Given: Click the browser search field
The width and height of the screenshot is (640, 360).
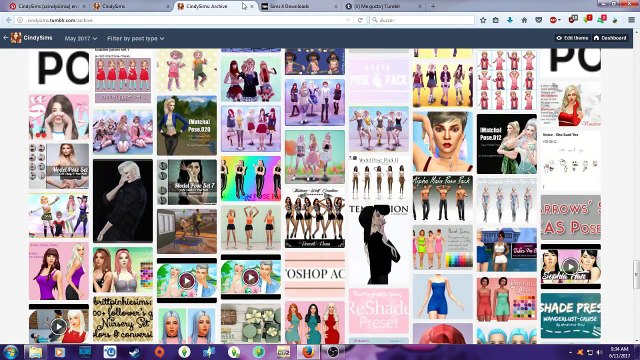Looking at the screenshot, I should (x=422, y=20).
